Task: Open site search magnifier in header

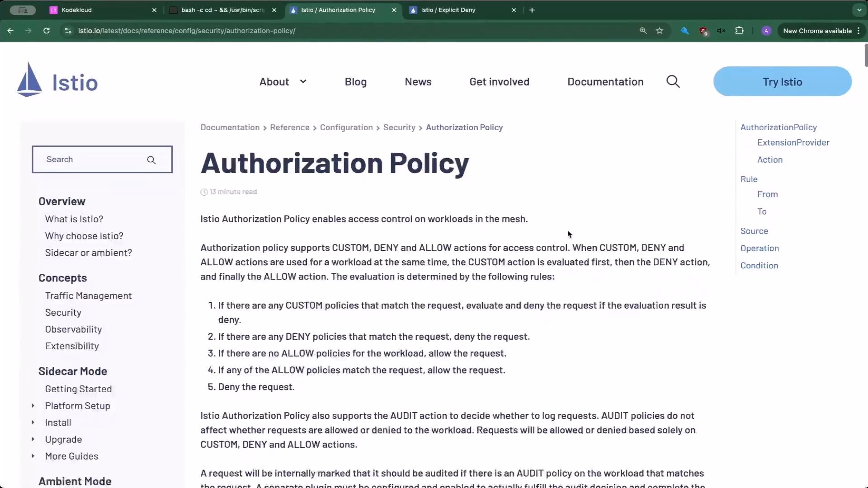Action: tap(673, 82)
